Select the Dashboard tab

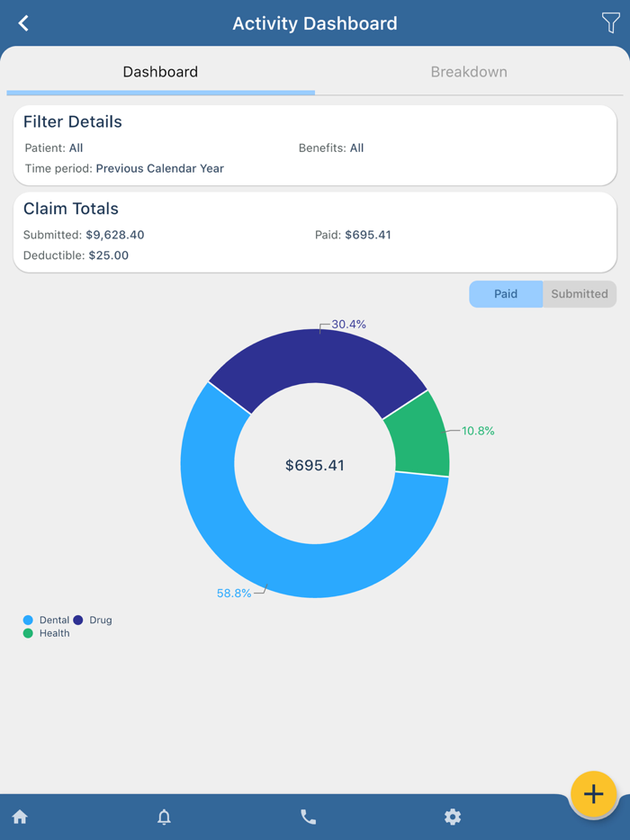click(x=160, y=71)
